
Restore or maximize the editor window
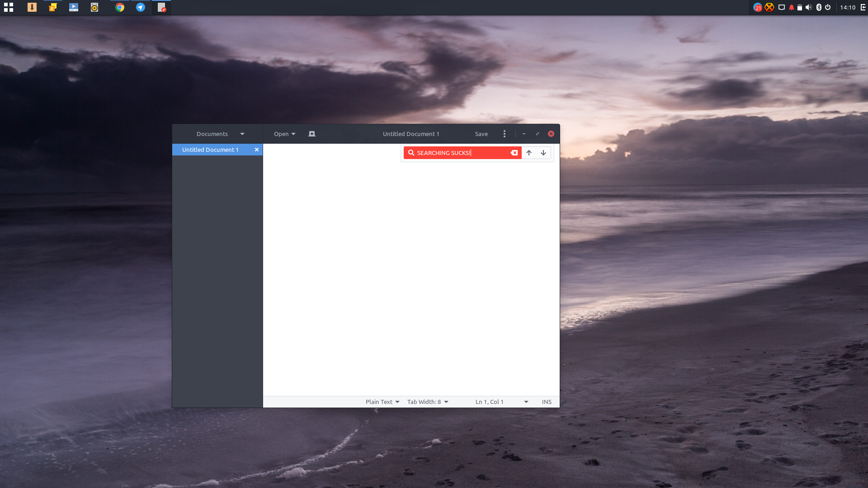pos(538,134)
